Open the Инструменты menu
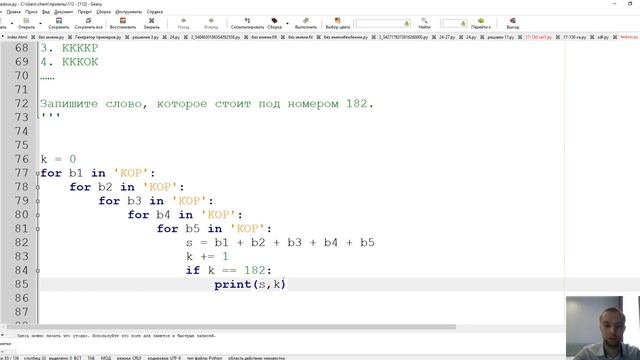The width and height of the screenshot is (640, 360). (x=129, y=12)
